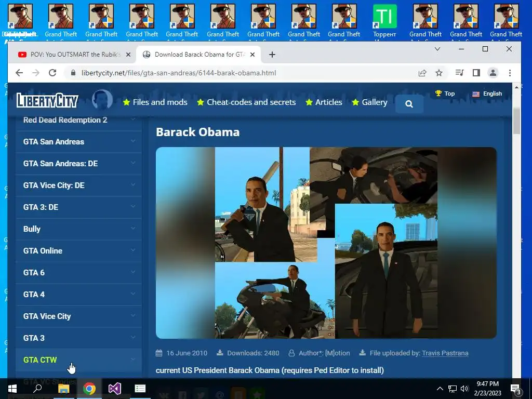Open File Explorer from taskbar
The height and width of the screenshot is (399, 532).
[63, 389]
